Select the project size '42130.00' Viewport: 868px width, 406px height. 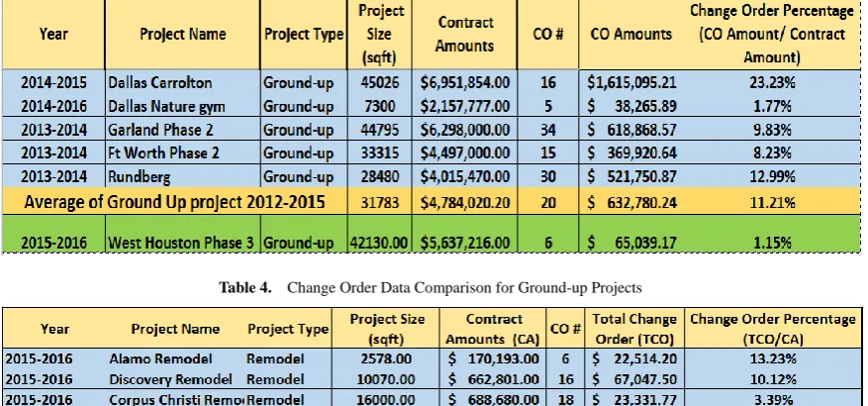pyautogui.click(x=380, y=243)
